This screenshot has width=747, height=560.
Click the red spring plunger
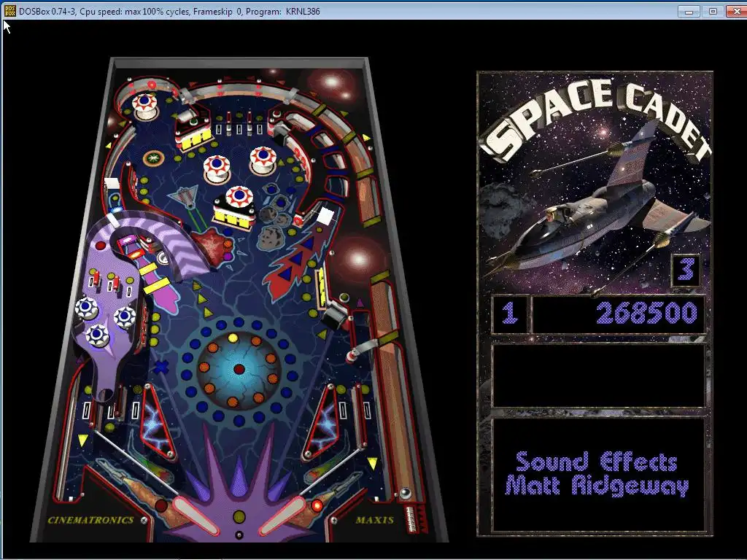pos(411,519)
